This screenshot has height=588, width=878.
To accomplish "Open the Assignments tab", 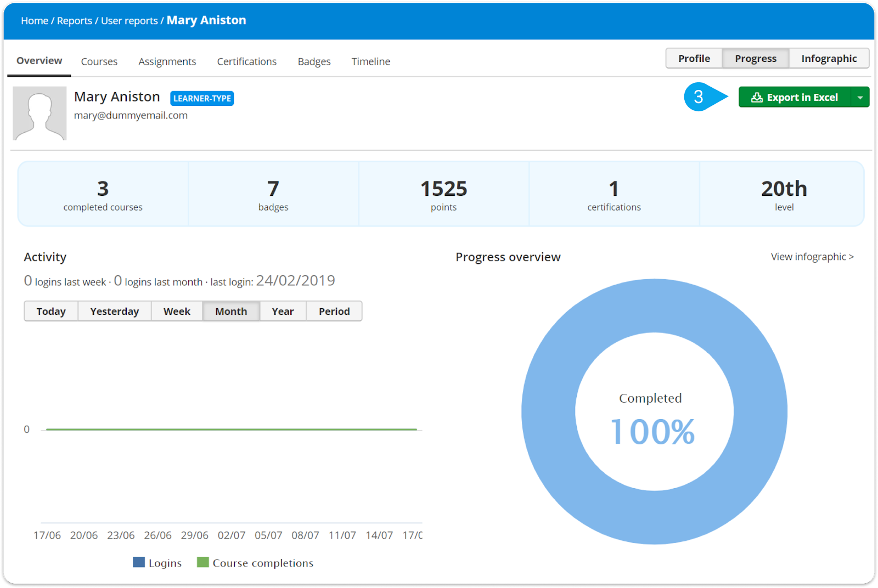I will pyautogui.click(x=167, y=61).
